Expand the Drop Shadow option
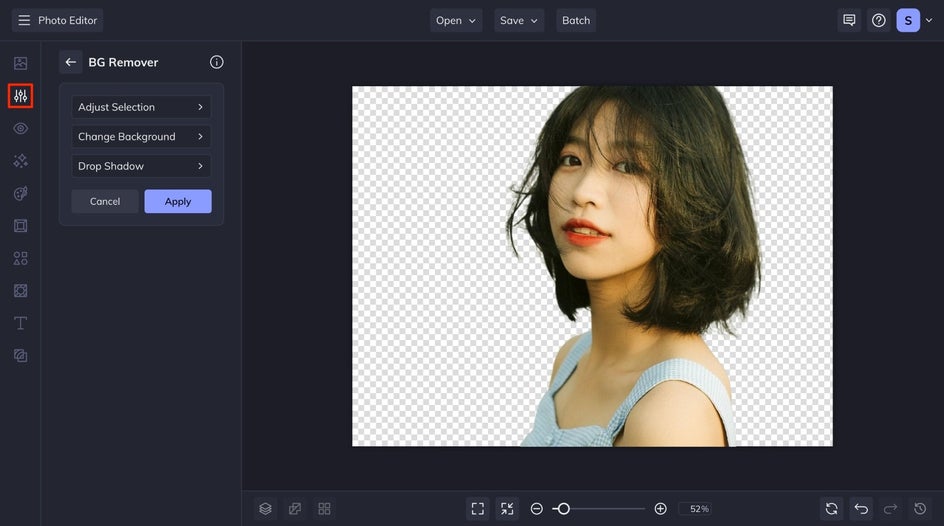 tap(141, 166)
